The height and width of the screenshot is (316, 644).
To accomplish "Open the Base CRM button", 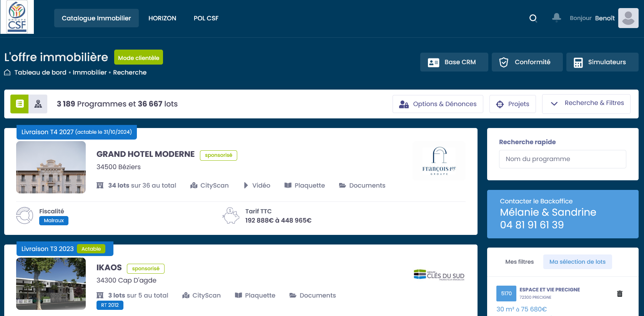I will point(454,62).
